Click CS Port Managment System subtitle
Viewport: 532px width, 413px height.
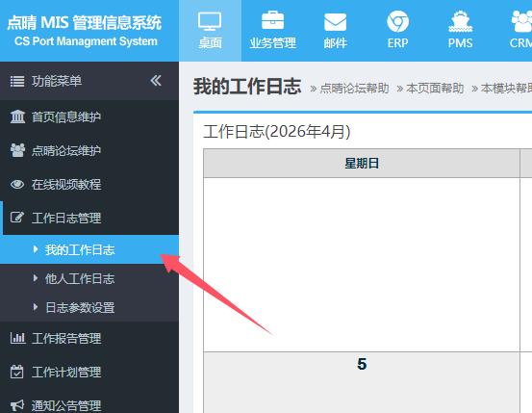point(86,41)
